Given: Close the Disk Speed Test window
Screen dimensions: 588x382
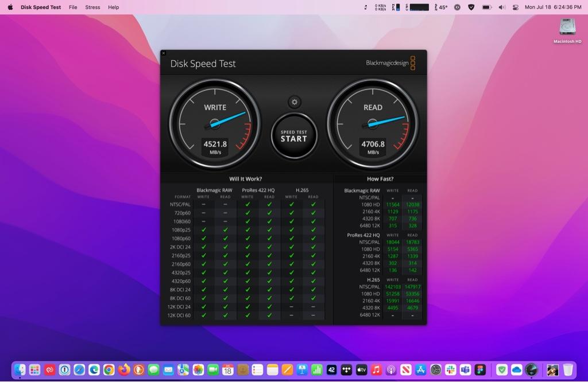Looking at the screenshot, I should point(164,53).
